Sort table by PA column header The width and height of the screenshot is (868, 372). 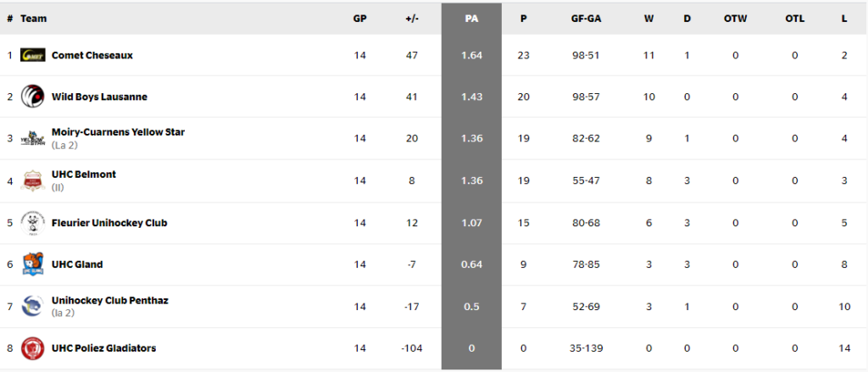pyautogui.click(x=471, y=19)
